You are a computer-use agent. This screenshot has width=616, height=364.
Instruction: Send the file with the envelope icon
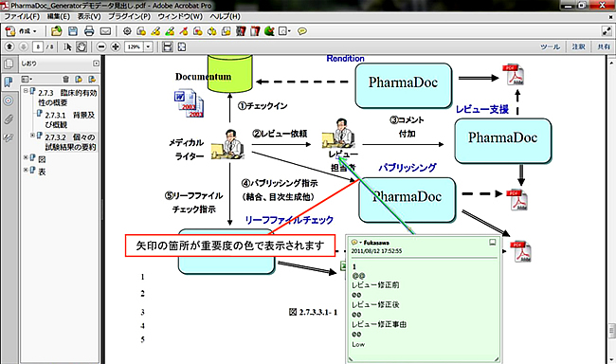pos(105,31)
